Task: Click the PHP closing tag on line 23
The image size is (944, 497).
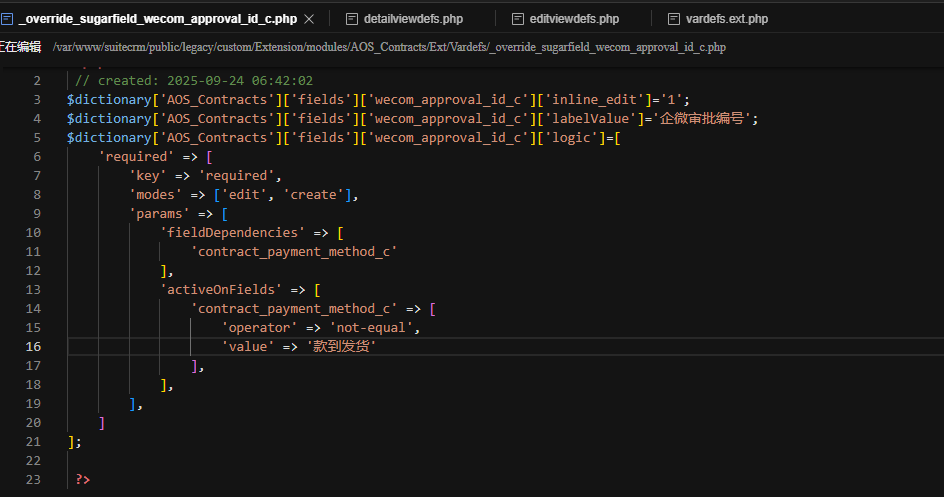Action: (83, 480)
